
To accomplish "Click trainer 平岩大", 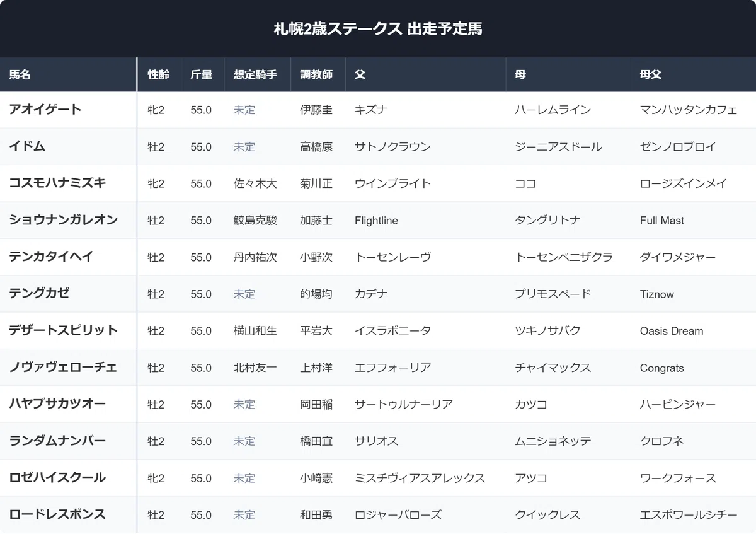I will 316,331.
